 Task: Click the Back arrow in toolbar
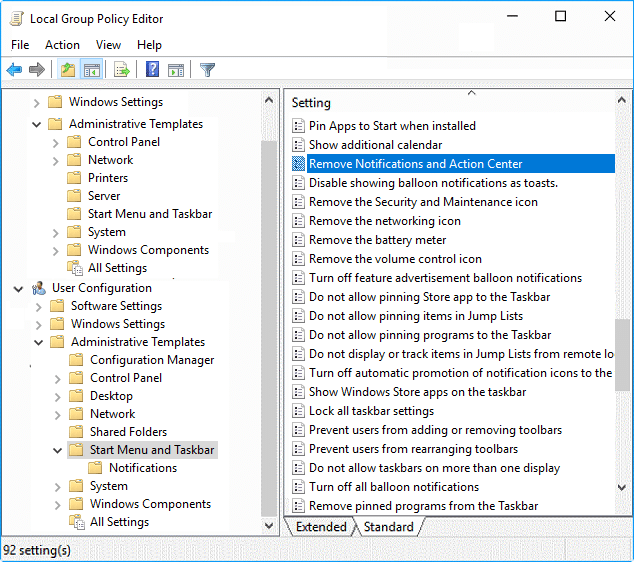(x=14, y=70)
